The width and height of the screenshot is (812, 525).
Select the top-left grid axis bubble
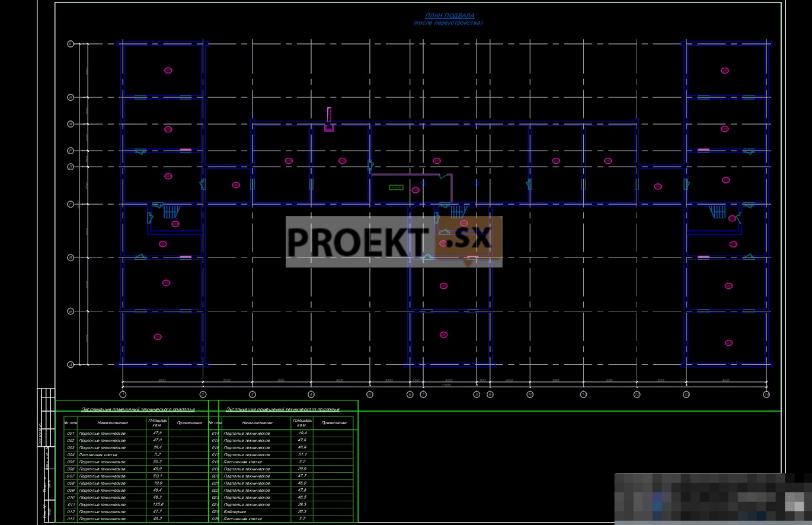pos(71,44)
